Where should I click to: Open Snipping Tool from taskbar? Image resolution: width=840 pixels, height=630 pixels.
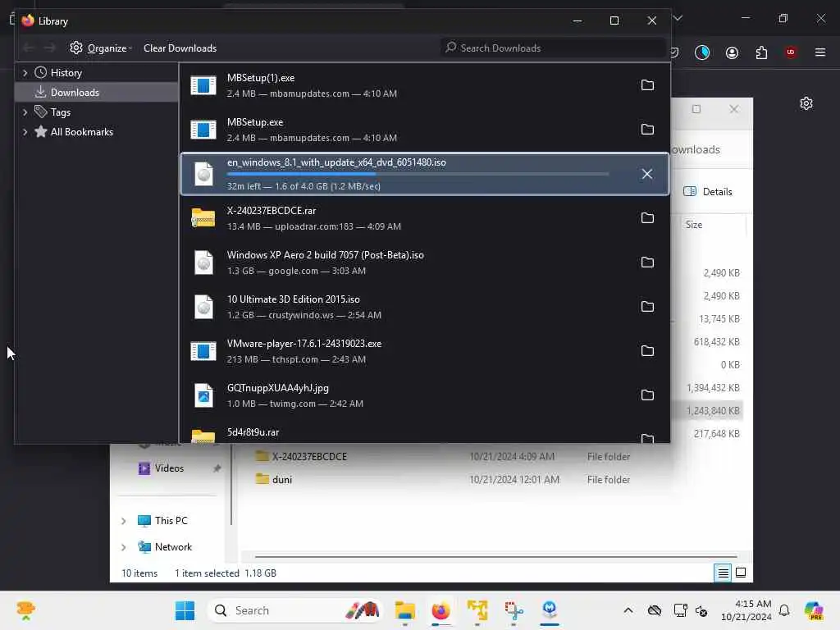[x=514, y=610]
